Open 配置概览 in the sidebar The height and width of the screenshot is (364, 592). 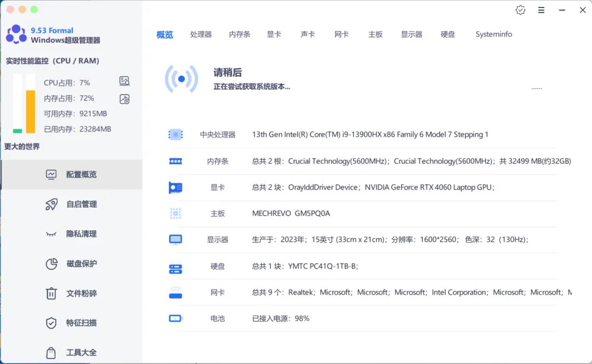pos(72,174)
